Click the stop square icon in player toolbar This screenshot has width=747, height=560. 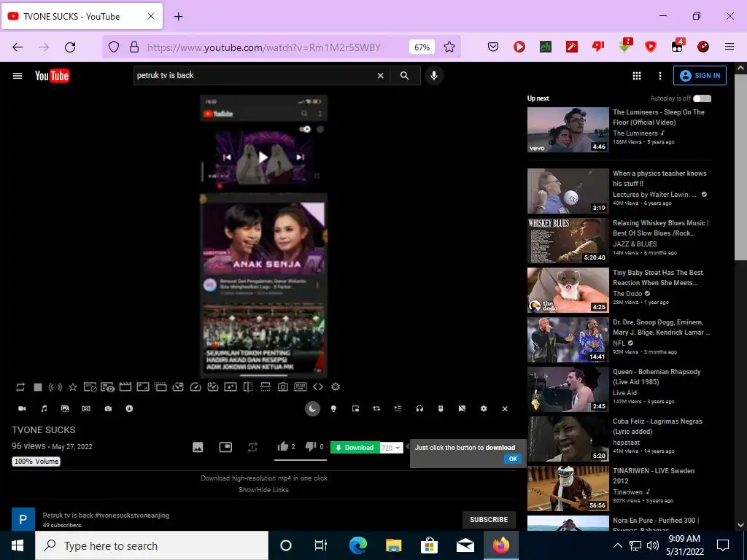tap(38, 387)
